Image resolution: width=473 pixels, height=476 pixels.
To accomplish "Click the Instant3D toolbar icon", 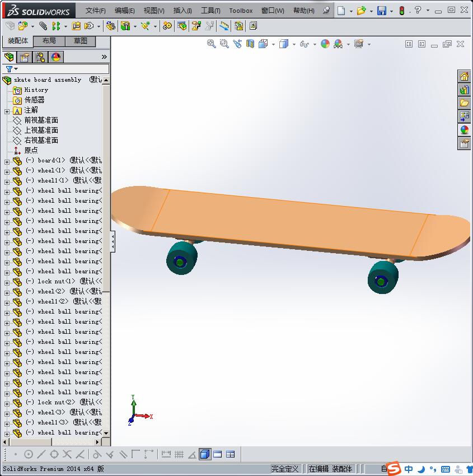I will click(x=254, y=26).
